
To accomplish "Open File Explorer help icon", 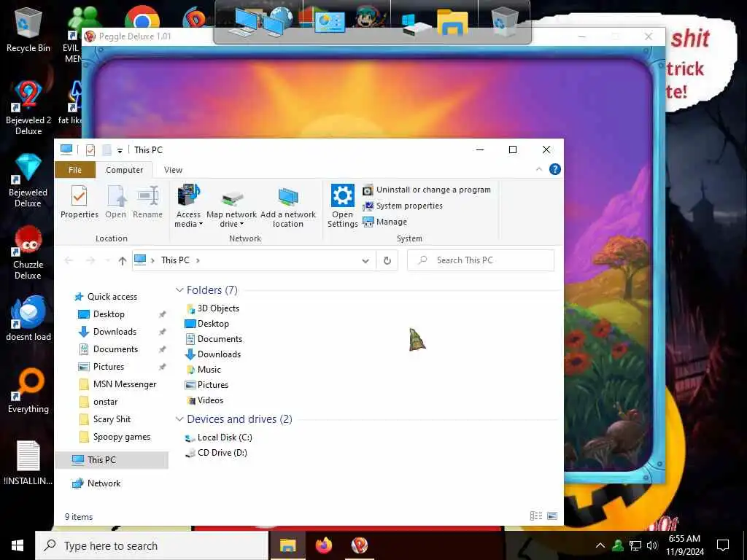I will click(555, 169).
